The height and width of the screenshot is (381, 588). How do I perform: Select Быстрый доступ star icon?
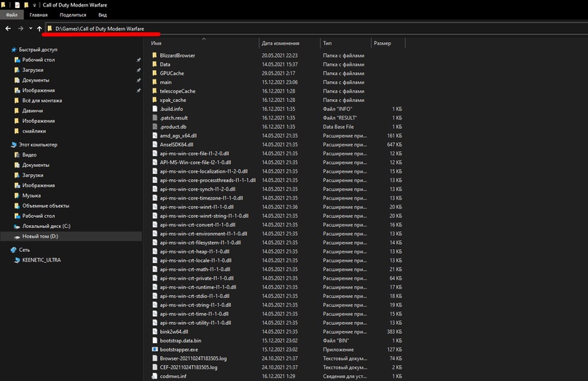14,50
